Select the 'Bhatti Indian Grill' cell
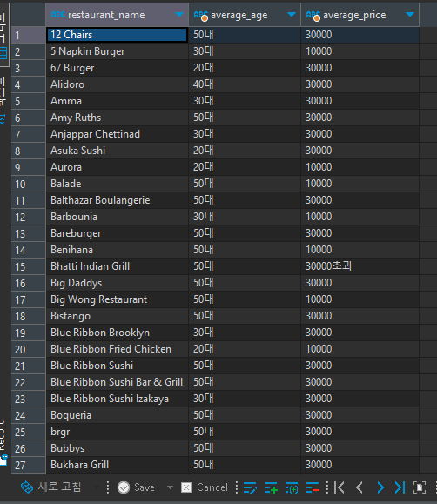The image size is (437, 504). (117, 266)
